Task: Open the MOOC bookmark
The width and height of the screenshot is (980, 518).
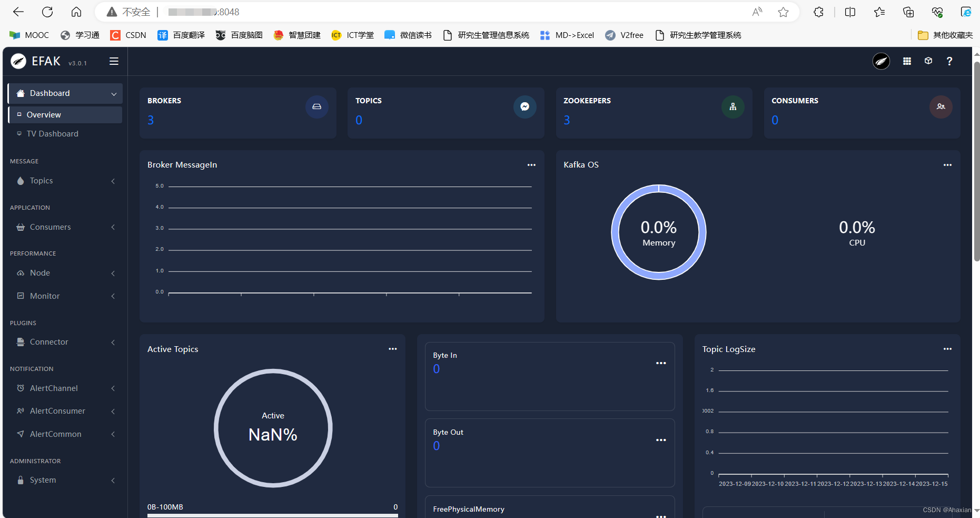Action: point(29,35)
